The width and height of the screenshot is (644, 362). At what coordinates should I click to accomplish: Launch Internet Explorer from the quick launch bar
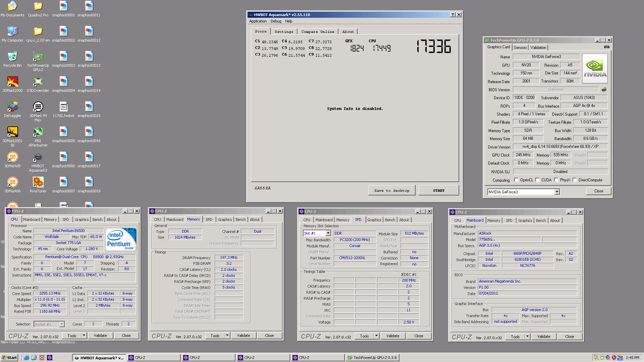click(x=26, y=358)
